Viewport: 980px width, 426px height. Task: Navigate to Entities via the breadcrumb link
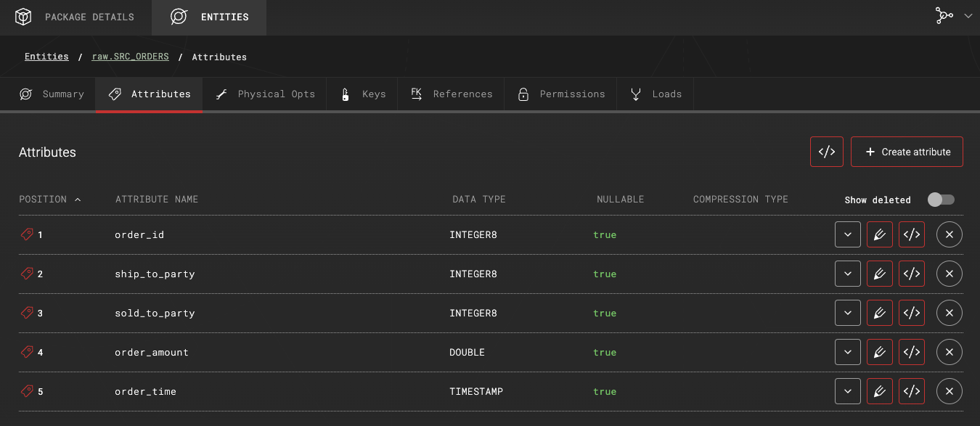(x=46, y=56)
